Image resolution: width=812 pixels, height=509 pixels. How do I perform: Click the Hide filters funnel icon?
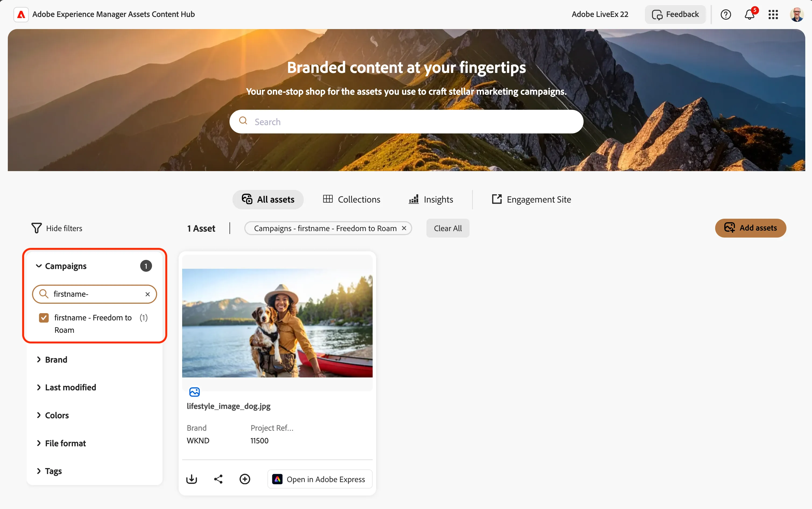36,228
